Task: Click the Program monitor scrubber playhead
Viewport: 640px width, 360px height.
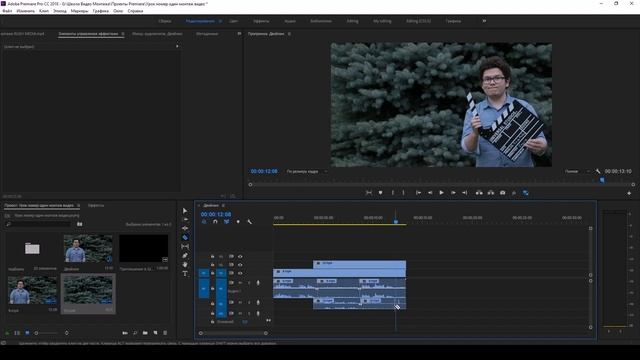Action: pyautogui.click(x=602, y=180)
